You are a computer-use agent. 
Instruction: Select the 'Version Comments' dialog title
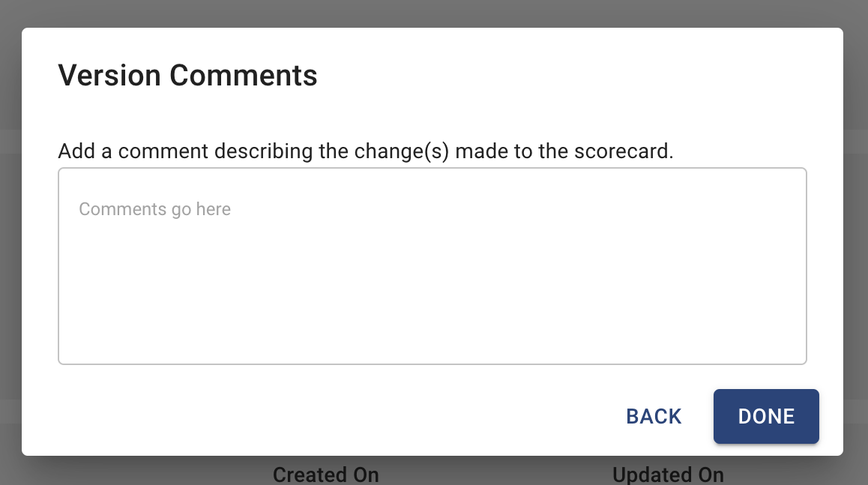coord(187,75)
